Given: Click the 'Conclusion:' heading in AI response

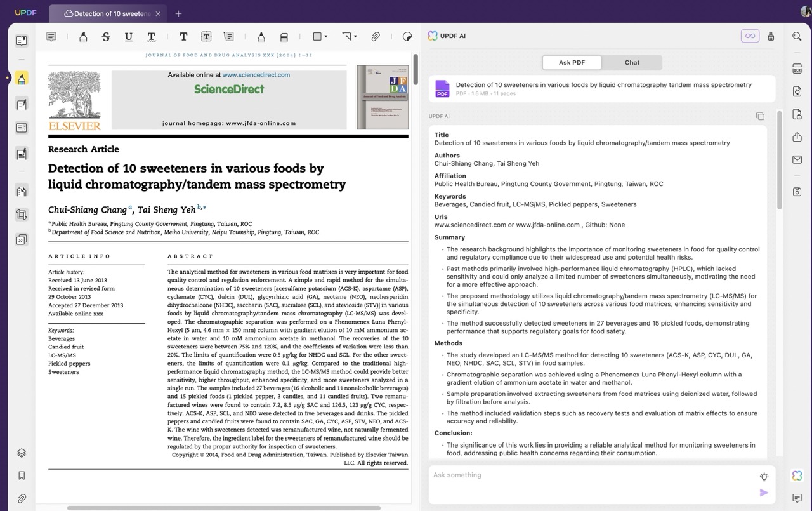Looking at the screenshot, I should coord(454,433).
